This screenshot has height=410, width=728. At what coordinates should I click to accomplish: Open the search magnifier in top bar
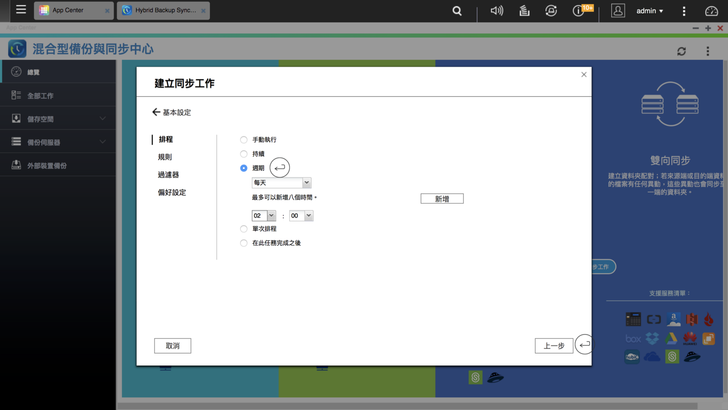pos(457,11)
